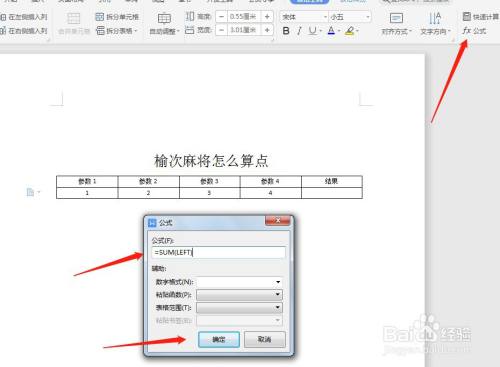Click the table move handle icon left of table
Screen dimensions: 500x367
(x=30, y=192)
